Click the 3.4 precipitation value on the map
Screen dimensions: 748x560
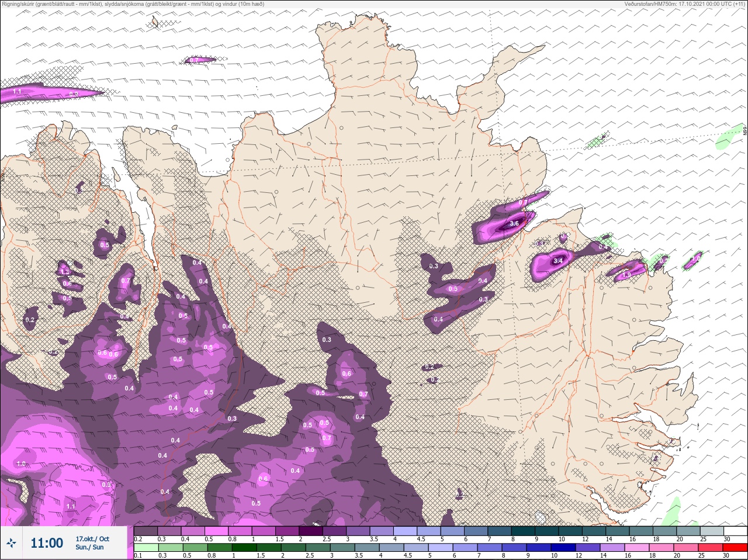coord(558,261)
